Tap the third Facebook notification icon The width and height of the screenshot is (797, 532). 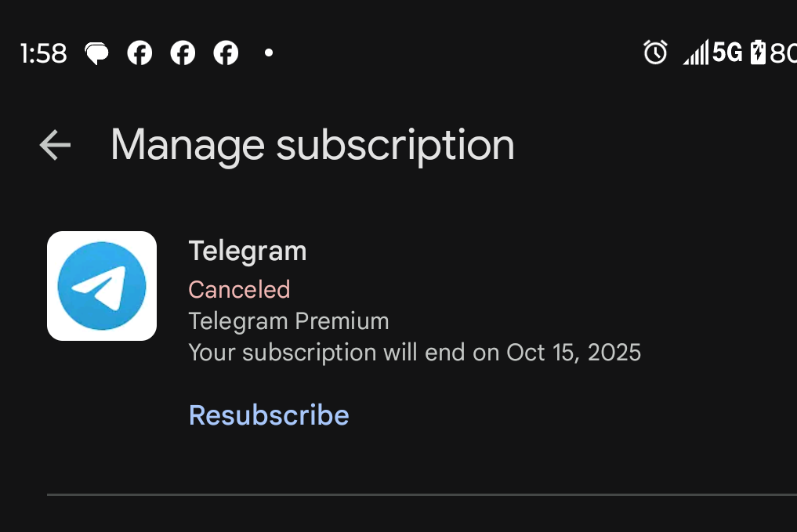226,53
